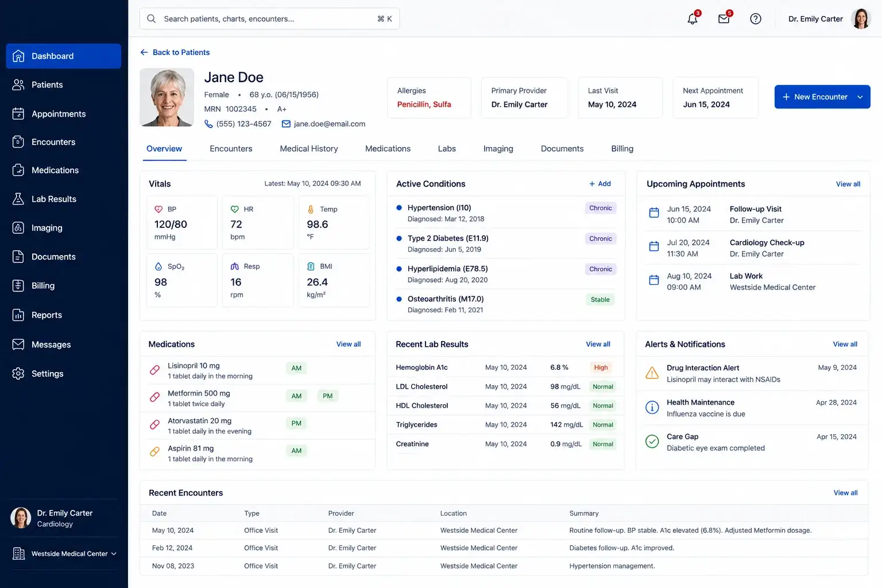
Task: Click the Encounters sidebar icon
Action: coord(18,142)
